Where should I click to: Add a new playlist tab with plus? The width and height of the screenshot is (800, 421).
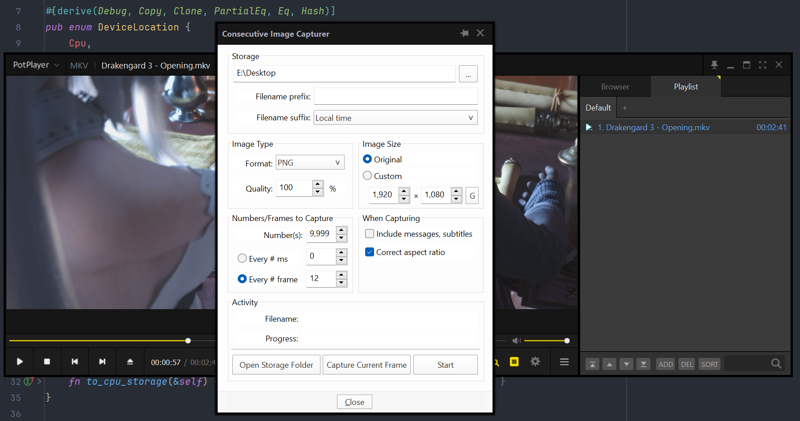[x=624, y=108]
